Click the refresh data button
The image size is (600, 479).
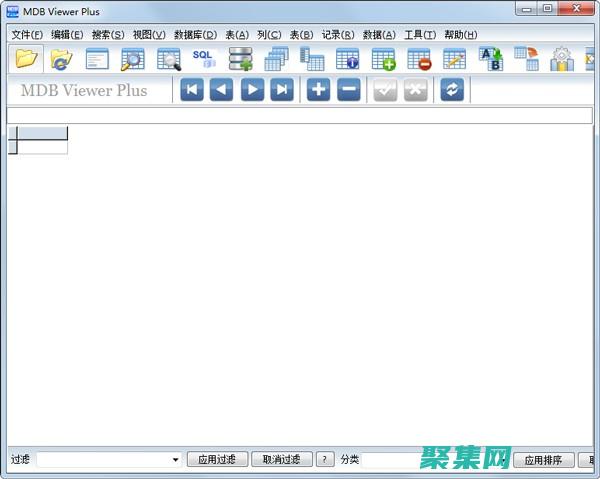pos(453,90)
